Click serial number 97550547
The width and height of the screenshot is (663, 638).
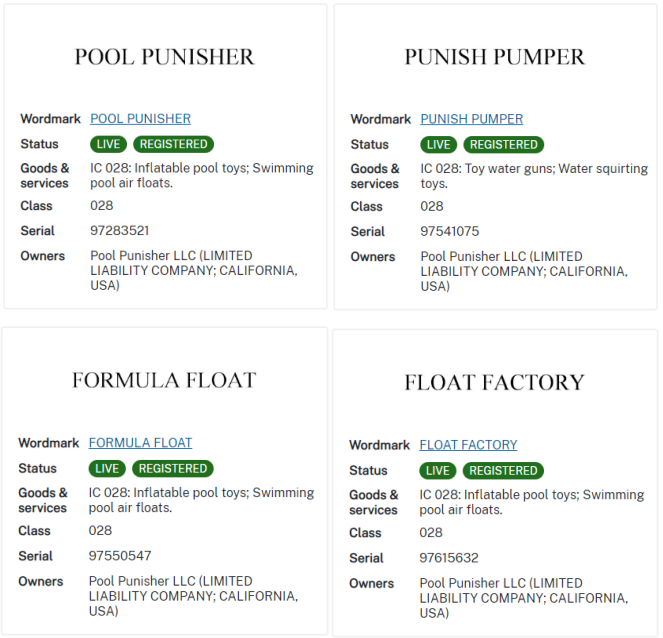120,556
